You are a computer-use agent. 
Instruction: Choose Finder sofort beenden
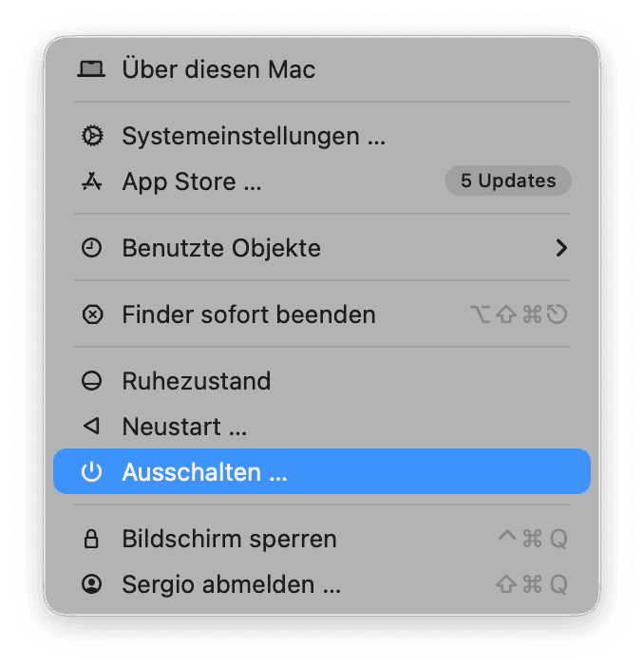(x=248, y=314)
